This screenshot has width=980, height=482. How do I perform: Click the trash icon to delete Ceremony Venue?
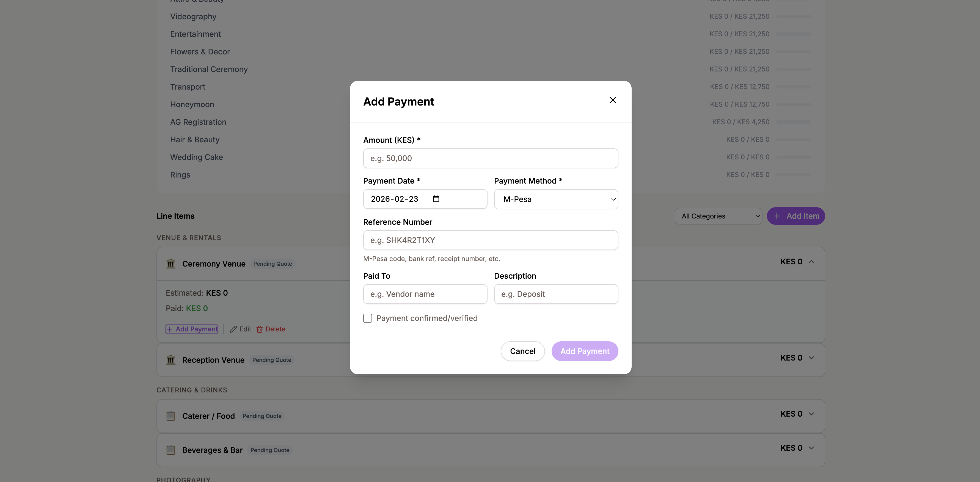pyautogui.click(x=260, y=329)
